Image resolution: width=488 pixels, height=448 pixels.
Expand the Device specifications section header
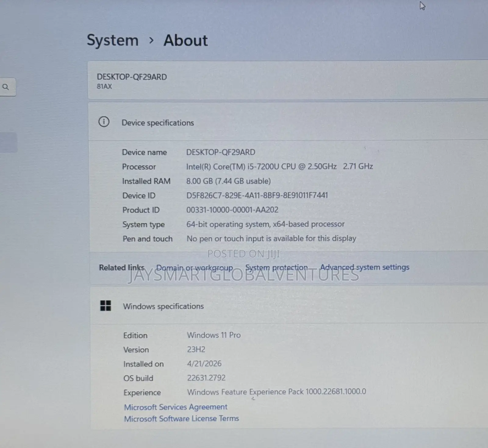click(288, 122)
